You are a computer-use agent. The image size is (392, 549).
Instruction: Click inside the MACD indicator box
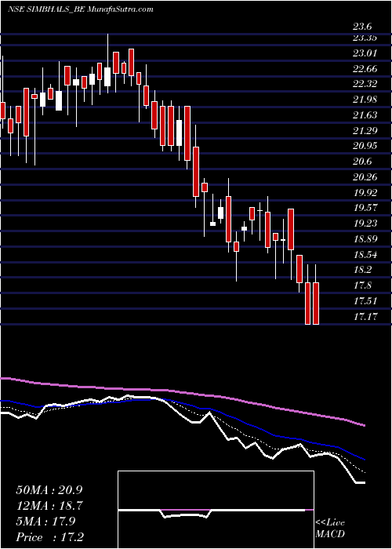pyautogui.click(x=216, y=510)
